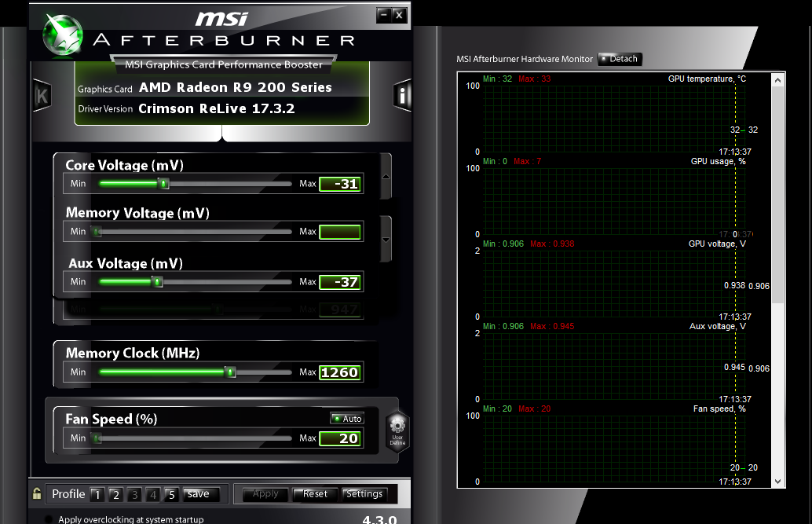This screenshot has width=812, height=524.
Task: Reset settings to default
Action: coord(316,494)
